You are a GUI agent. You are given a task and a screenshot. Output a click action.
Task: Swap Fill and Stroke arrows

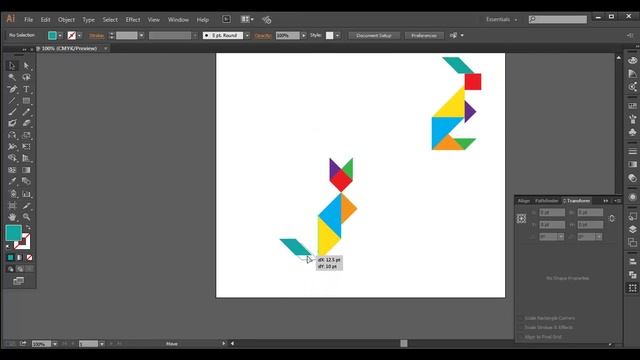coord(28,228)
